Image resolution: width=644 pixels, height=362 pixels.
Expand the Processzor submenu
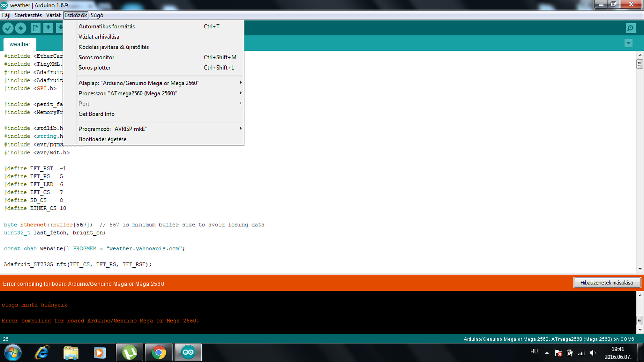click(153, 93)
